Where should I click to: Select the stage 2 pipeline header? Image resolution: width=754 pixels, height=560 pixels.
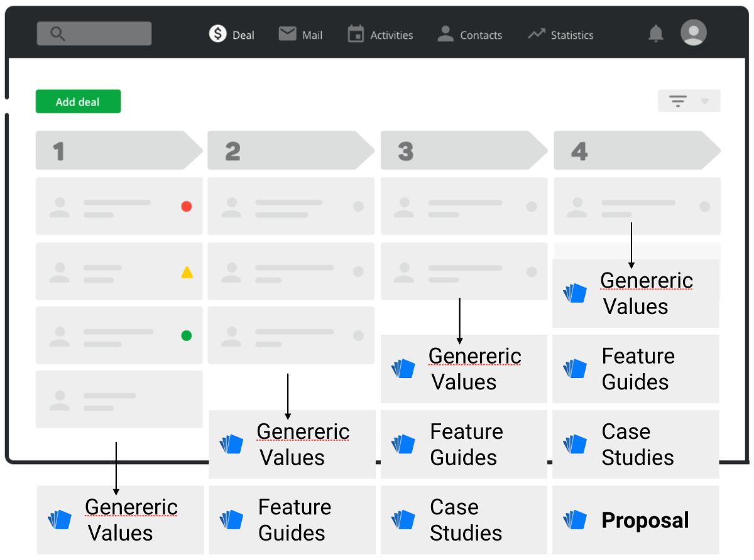291,150
